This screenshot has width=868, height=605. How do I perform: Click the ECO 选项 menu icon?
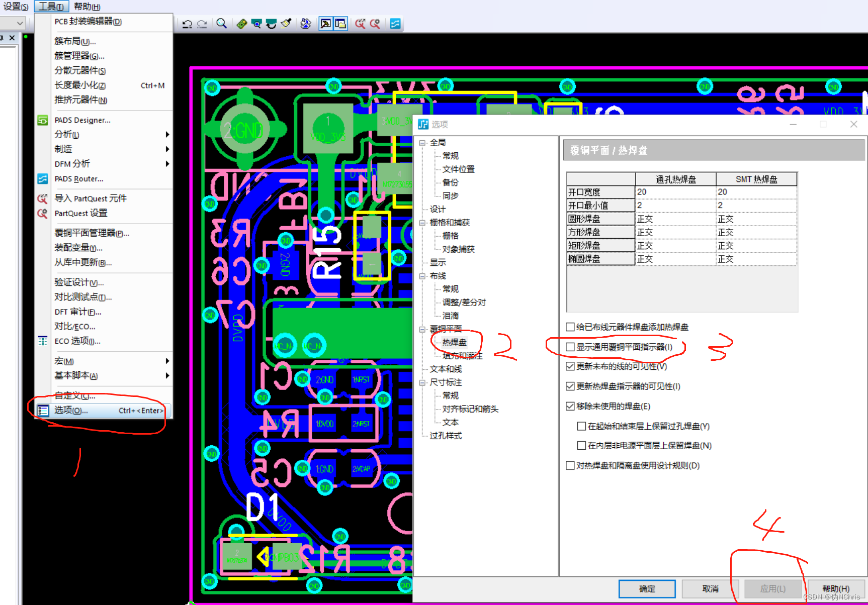[x=43, y=341]
